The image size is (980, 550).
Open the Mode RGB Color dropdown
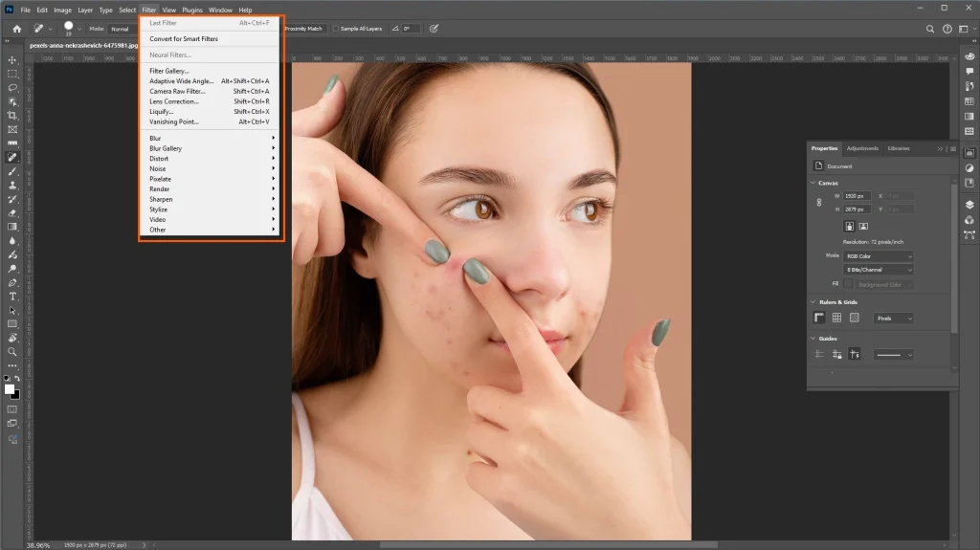coord(879,256)
